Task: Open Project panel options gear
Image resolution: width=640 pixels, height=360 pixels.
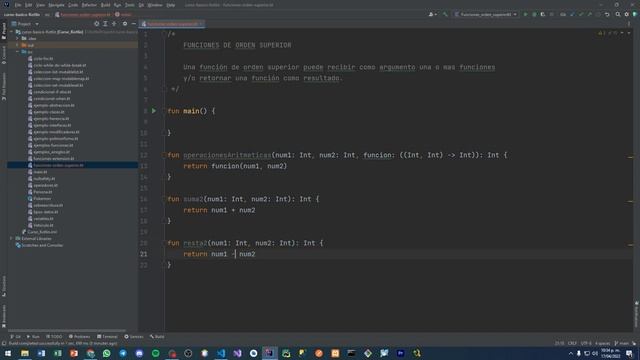Action: 125,24
